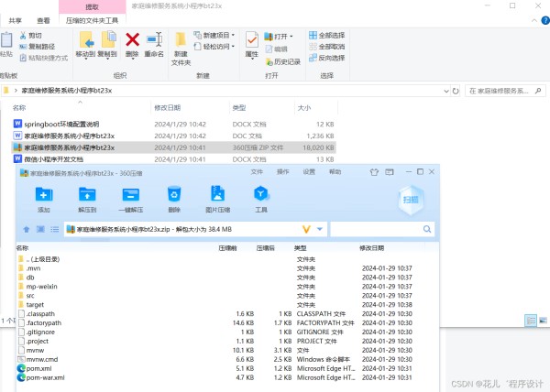The width and height of the screenshot is (550, 392).
Task: Go up one level with the arrow icon in 360压缩
Action: (x=27, y=230)
